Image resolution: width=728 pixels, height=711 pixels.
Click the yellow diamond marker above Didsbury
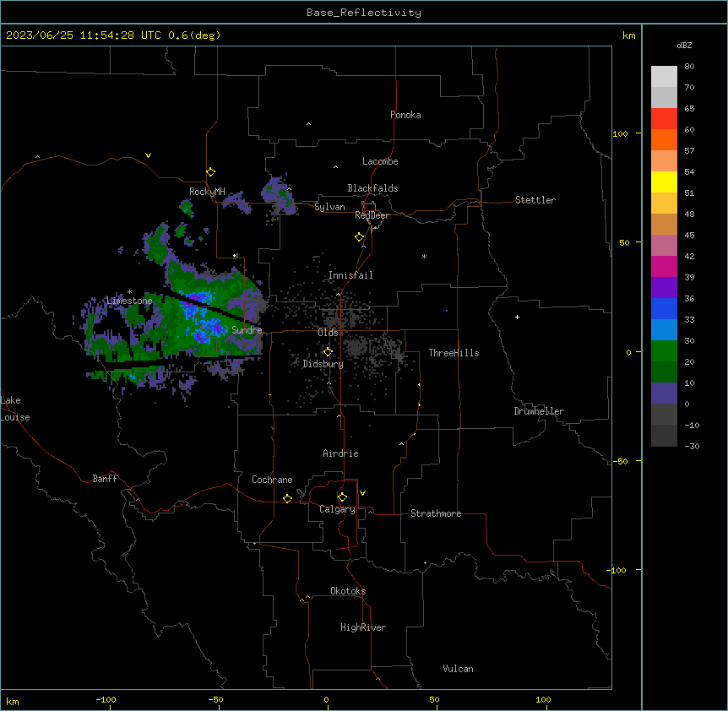[328, 352]
